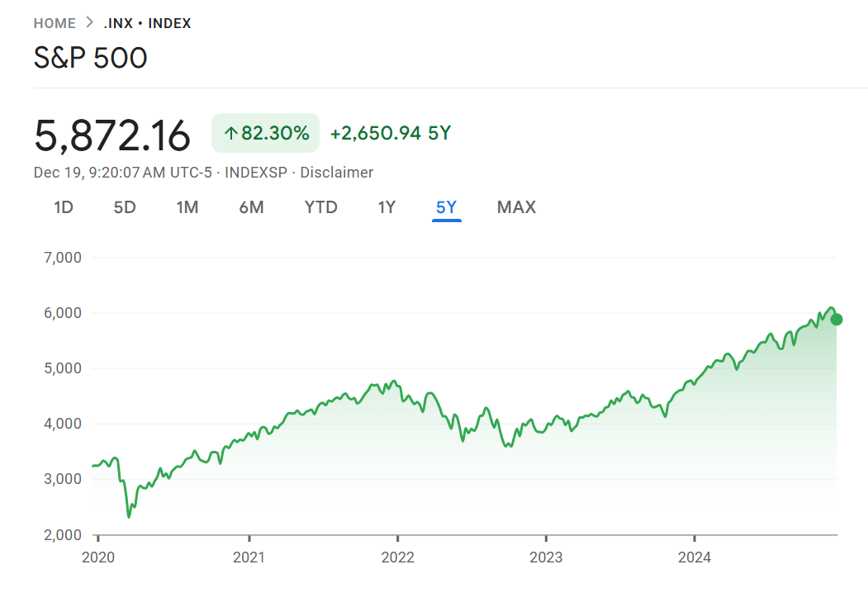Click the active 5Y range tab

pyautogui.click(x=446, y=207)
